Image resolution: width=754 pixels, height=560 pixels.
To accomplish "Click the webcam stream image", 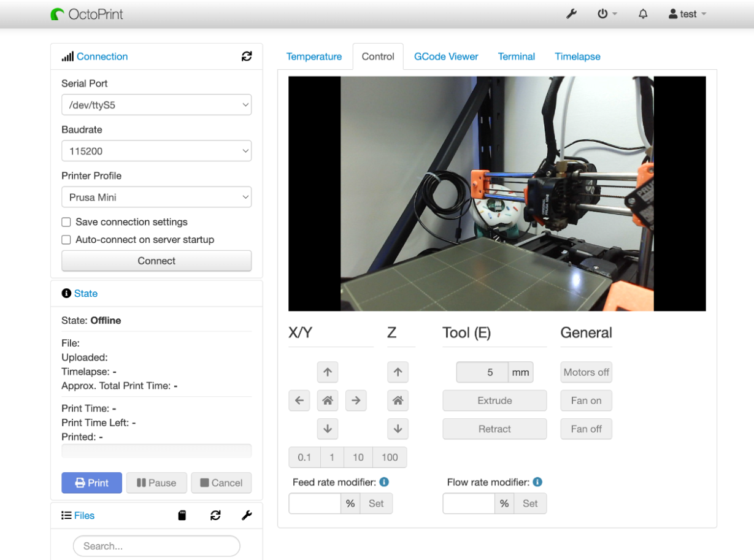I will point(497,194).
